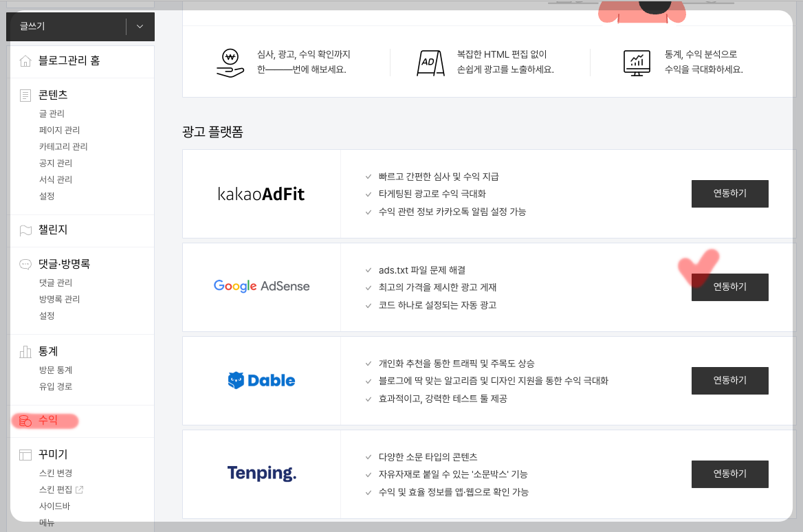Viewport: 803px width, 532px height.
Task: Click the won-in-hand payment icon
Action: [229, 61]
